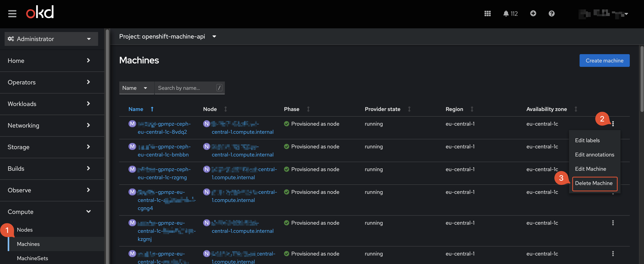
Task: Click the green check in the cgng4 row
Action: [286, 192]
